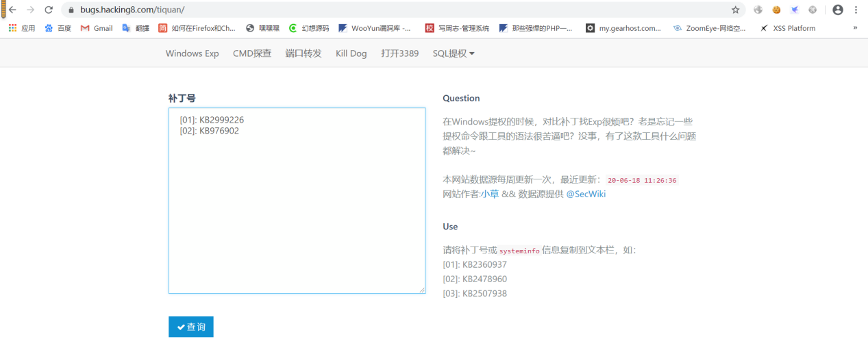The image size is (868, 339).
Task: Open the Kill Dog nav item
Action: (x=351, y=53)
